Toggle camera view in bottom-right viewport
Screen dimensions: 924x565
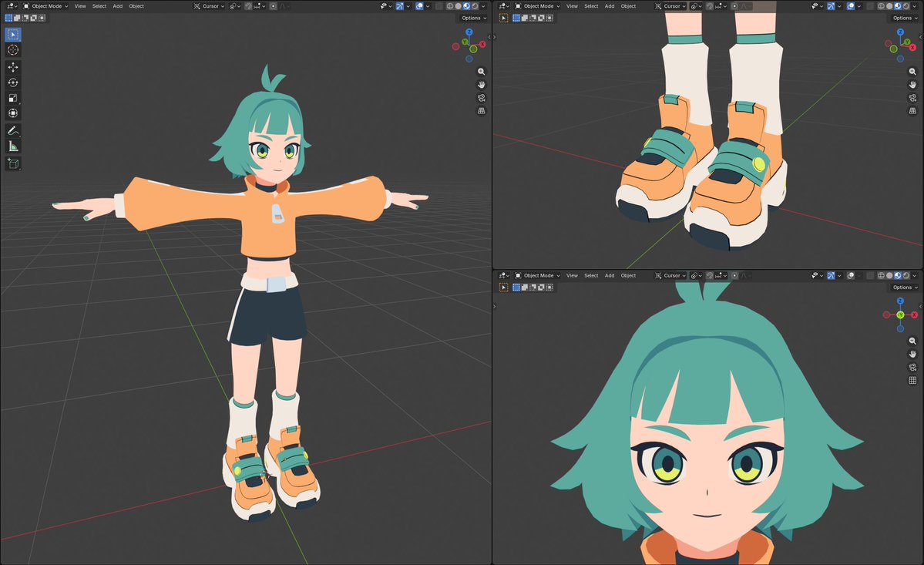pyautogui.click(x=912, y=367)
